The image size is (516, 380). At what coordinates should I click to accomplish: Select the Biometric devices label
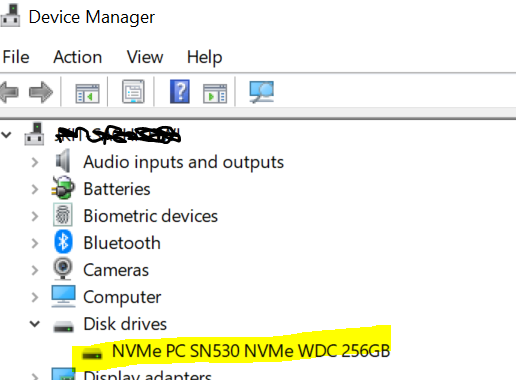point(150,216)
